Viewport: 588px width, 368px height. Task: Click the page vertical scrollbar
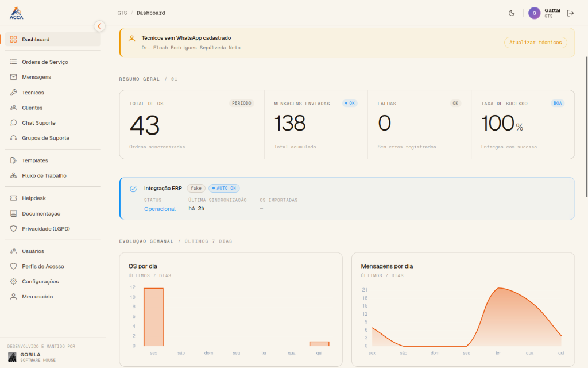click(x=586, y=126)
